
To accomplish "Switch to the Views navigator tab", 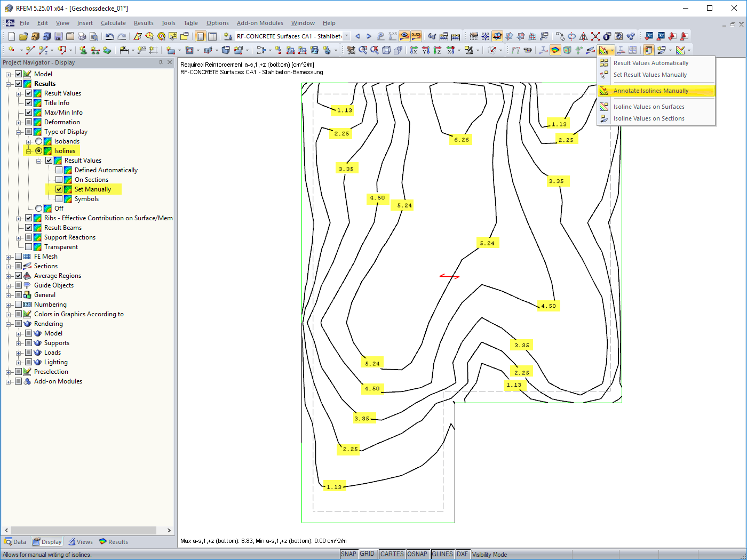I will pyautogui.click(x=80, y=542).
